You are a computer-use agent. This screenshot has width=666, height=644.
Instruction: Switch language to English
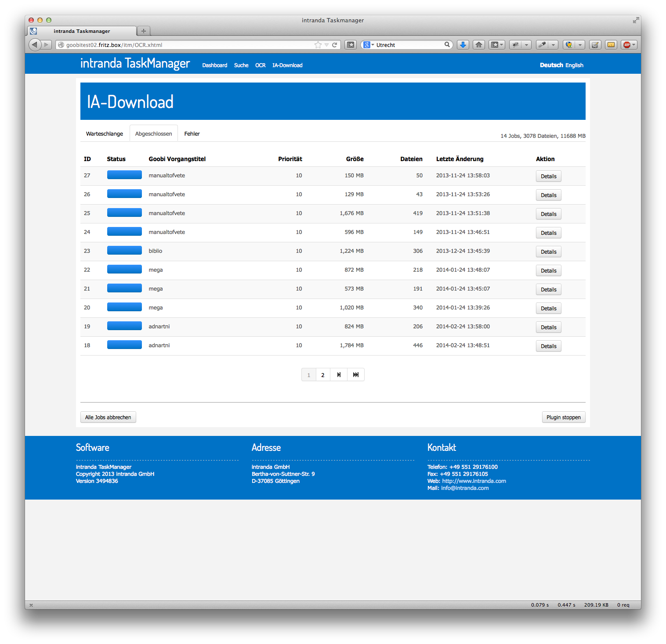574,65
